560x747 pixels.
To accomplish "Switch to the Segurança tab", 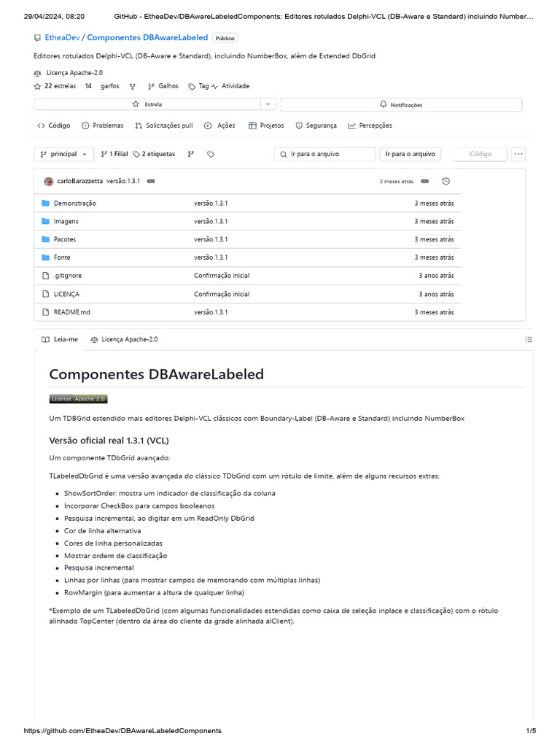I will point(316,125).
